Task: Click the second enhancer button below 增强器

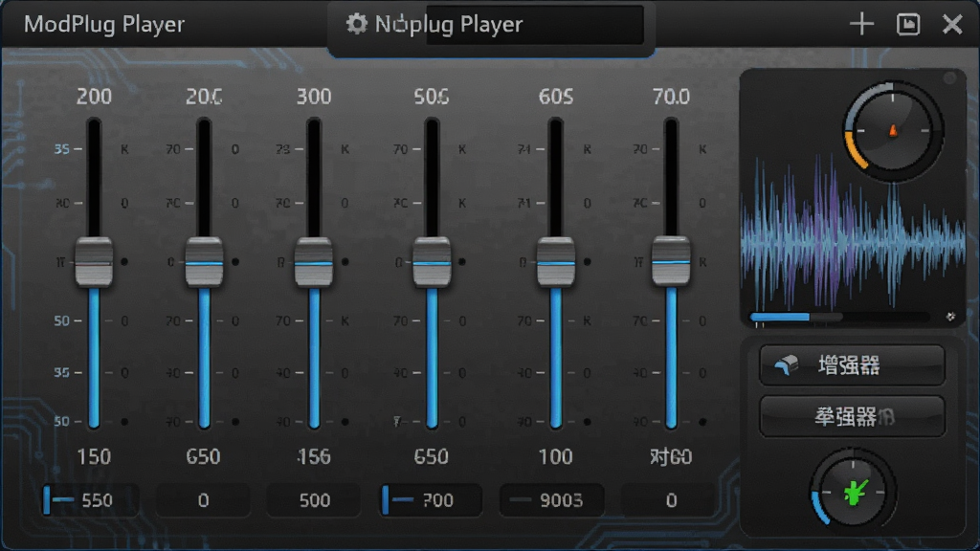Action: [851, 416]
